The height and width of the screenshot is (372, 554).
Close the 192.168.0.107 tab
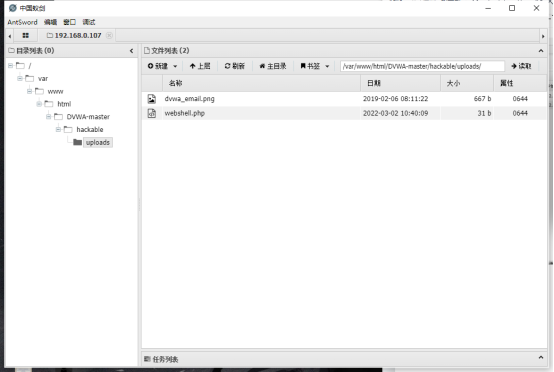coord(109,35)
